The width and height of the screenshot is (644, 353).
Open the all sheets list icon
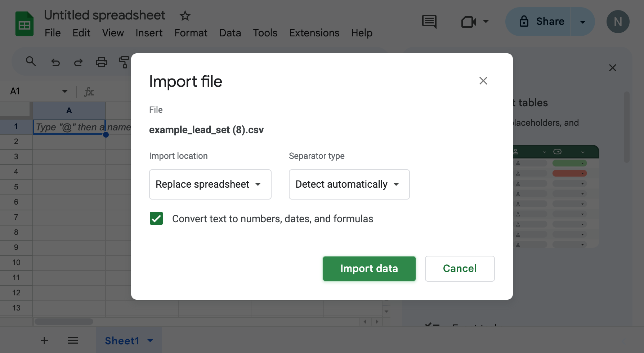point(73,340)
